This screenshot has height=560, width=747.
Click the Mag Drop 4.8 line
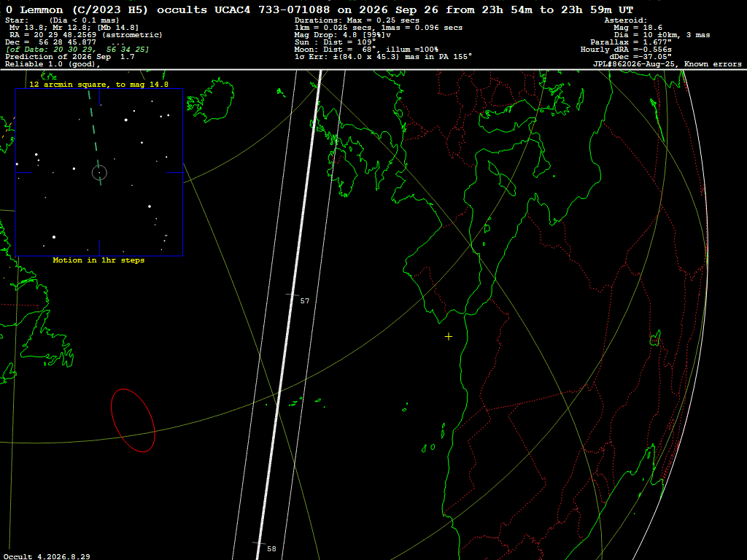click(343, 35)
